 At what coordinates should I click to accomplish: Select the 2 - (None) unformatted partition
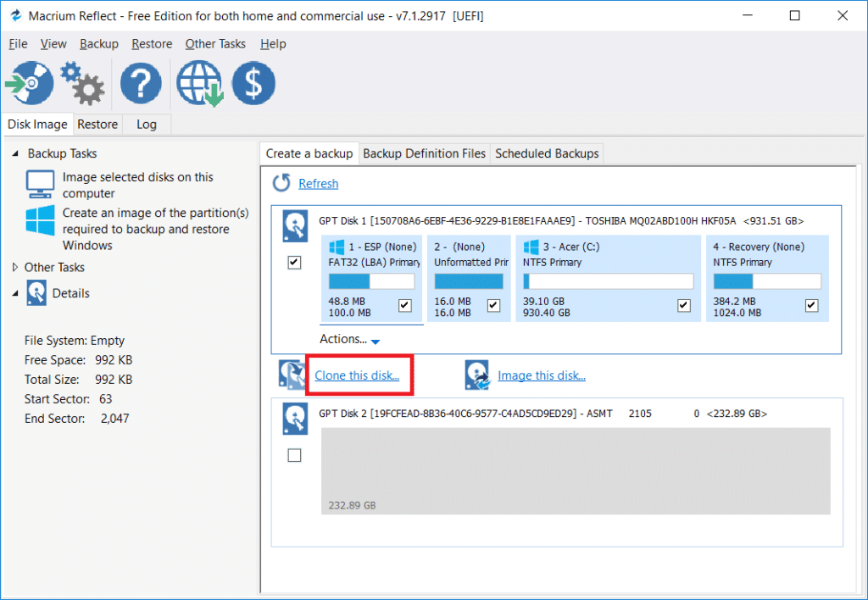click(469, 279)
